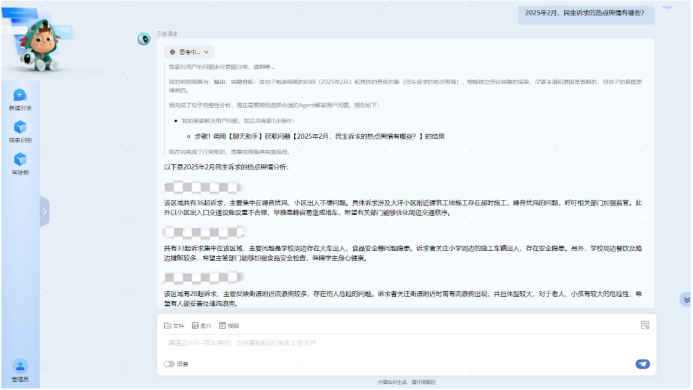Start a new chat with the plus bubble icon
Screen dimensions: 693x390
click(x=20, y=95)
